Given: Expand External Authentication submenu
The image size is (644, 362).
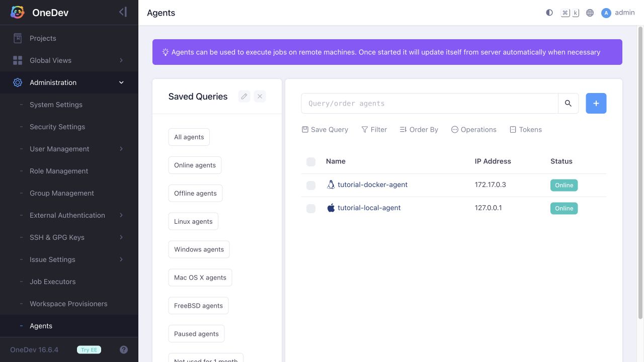Looking at the screenshot, I should pos(121,215).
